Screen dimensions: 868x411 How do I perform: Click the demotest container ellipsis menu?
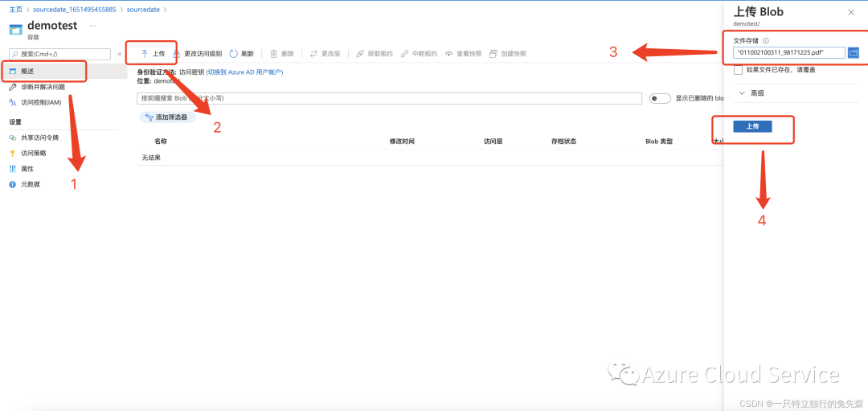tap(92, 26)
